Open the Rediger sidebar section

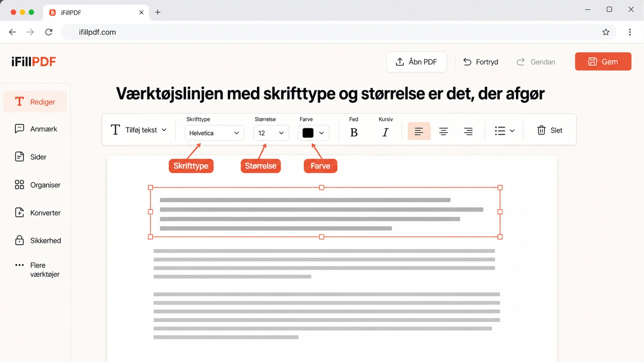(x=35, y=102)
